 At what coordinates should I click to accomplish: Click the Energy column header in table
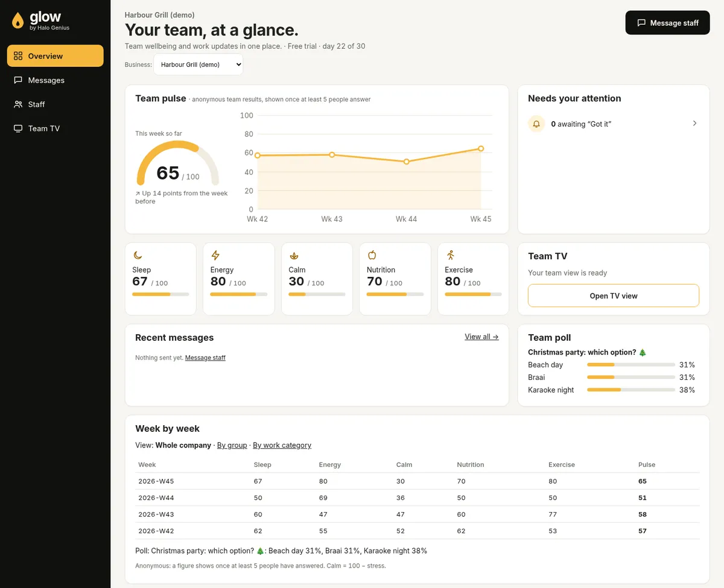click(x=330, y=465)
